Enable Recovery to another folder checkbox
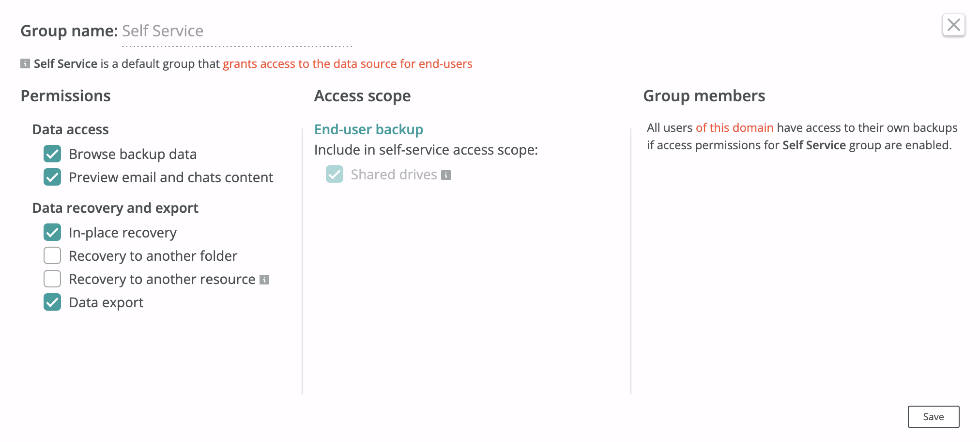 coord(52,256)
